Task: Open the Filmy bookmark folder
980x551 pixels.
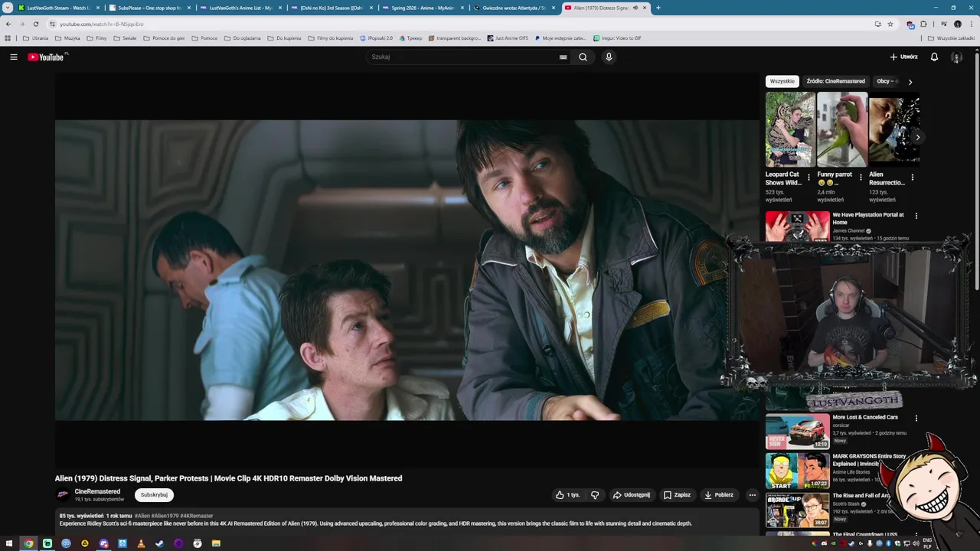Action: pos(96,37)
